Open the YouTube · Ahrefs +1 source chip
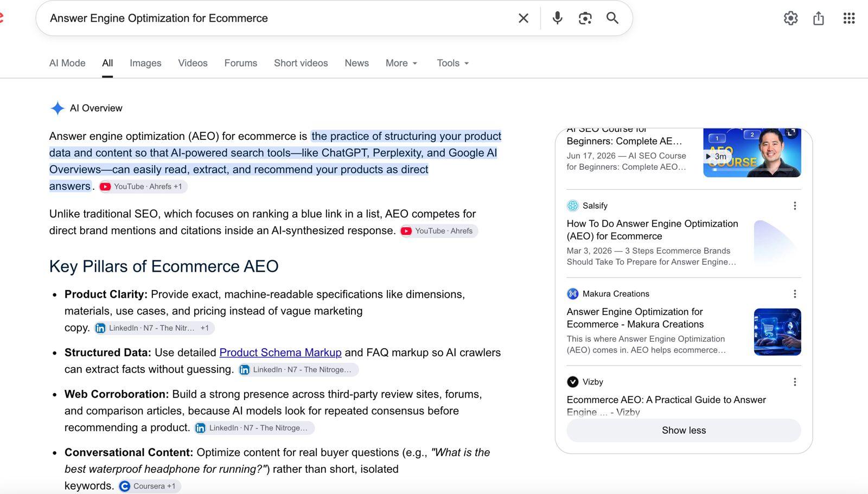Viewport: 868px width, 494px height. click(143, 187)
